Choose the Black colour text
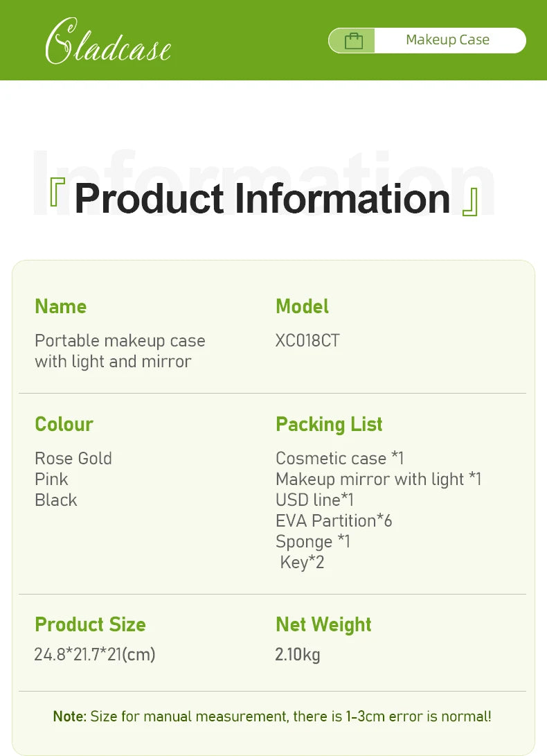This screenshot has height=756, width=547. click(x=56, y=500)
